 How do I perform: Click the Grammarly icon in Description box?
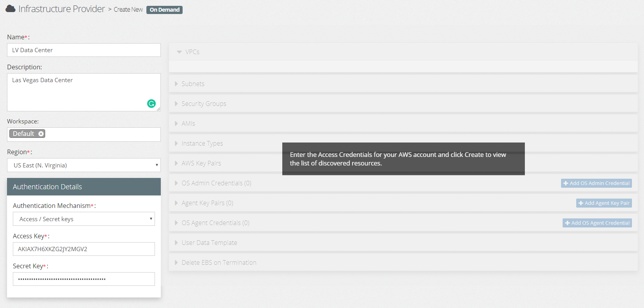click(x=151, y=104)
